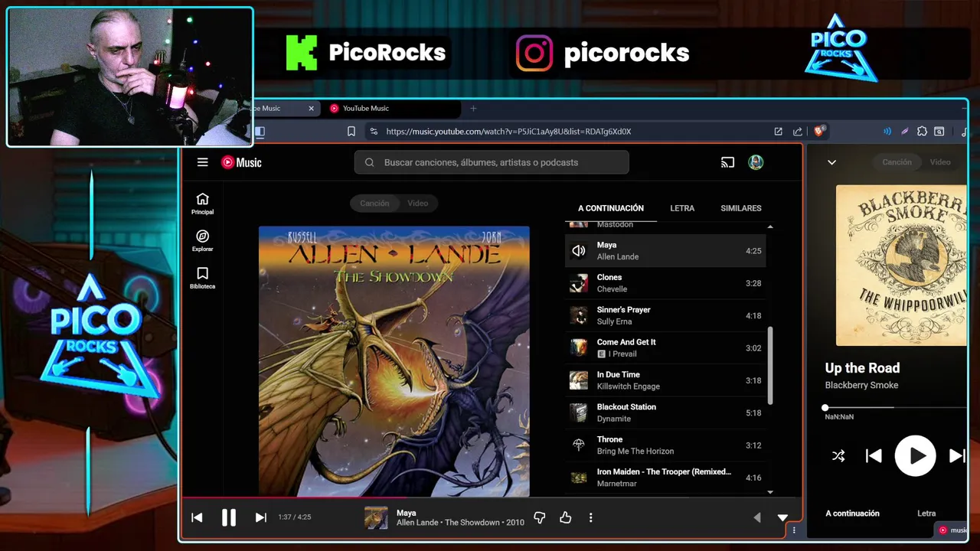
Task: Open A continuación in the side player
Action: [852, 514]
